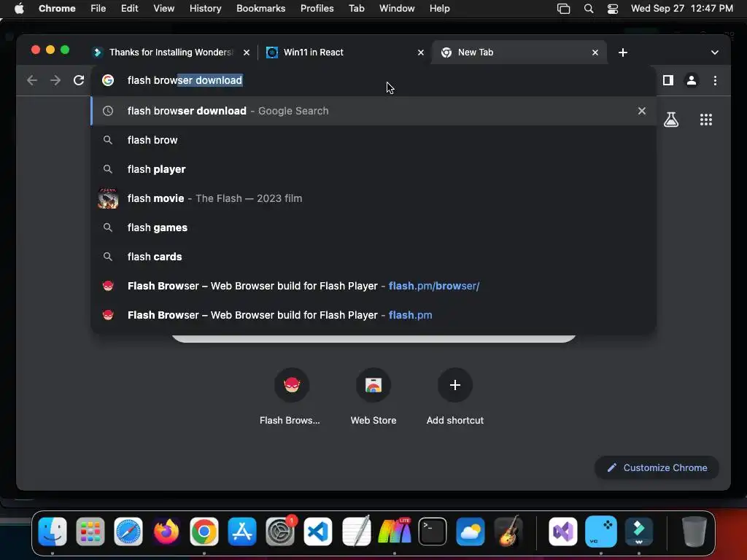This screenshot has height=560, width=747.
Task: Open Chrome Labs flask icon
Action: pos(671,120)
